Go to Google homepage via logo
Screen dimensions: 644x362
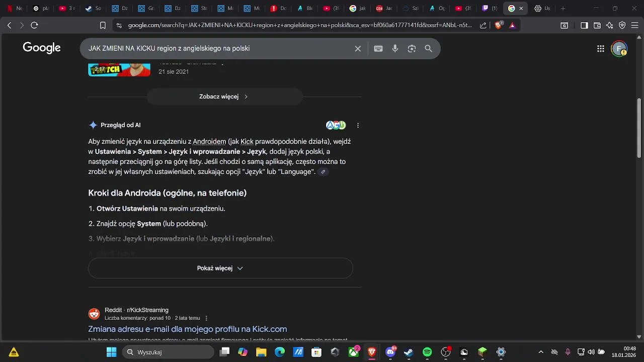click(x=42, y=48)
